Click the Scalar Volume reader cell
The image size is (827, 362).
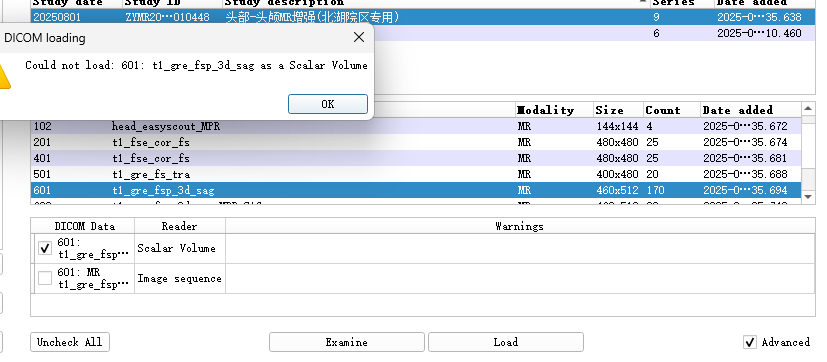[179, 249]
